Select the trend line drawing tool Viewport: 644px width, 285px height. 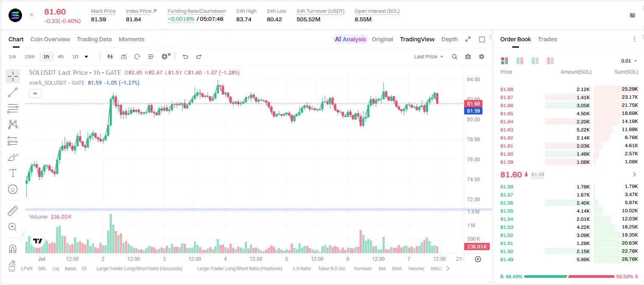tap(13, 92)
